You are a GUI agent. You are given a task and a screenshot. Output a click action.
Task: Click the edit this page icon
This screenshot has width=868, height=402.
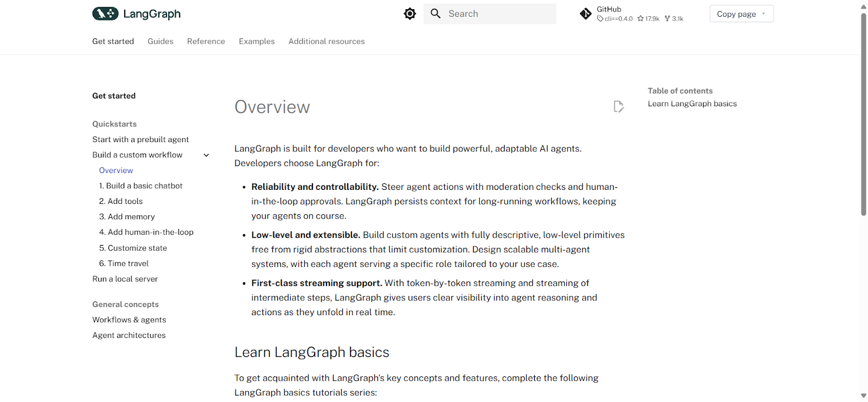tap(618, 106)
